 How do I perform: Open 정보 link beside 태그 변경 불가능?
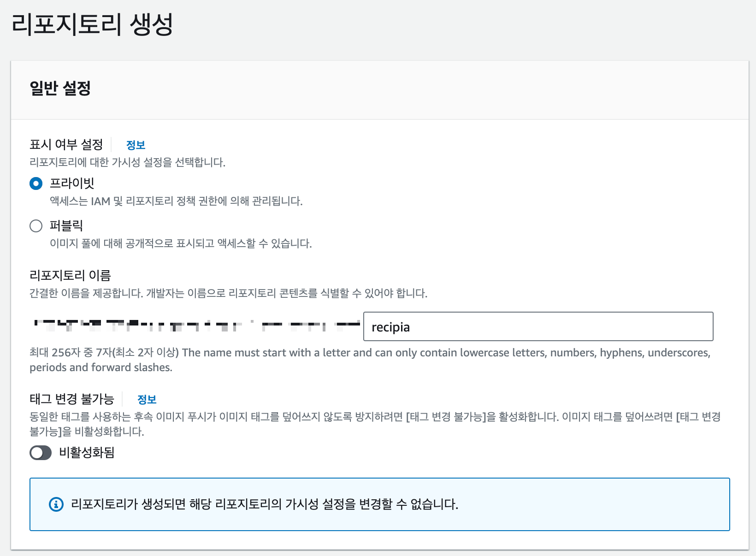[x=147, y=399]
